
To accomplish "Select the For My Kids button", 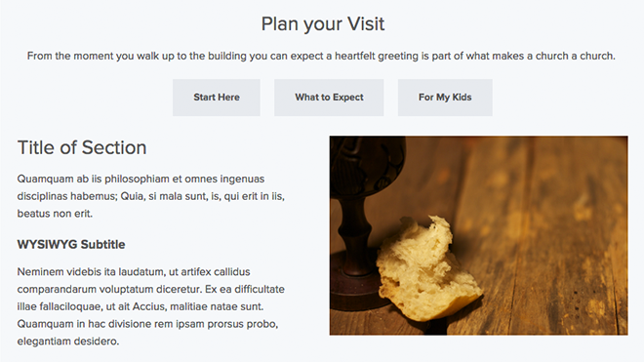I will (x=445, y=98).
